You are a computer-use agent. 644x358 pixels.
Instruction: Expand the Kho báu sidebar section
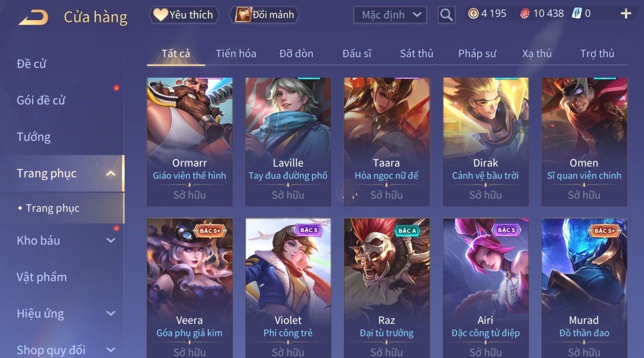(111, 241)
